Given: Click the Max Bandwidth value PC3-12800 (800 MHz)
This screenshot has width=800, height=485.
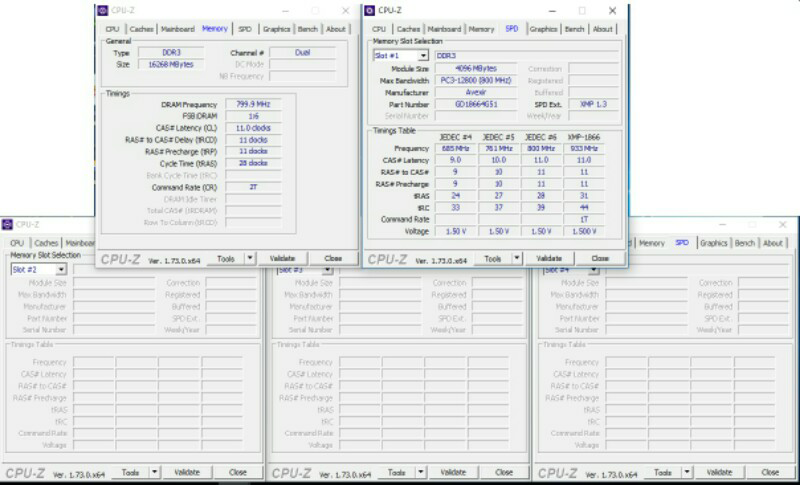Looking at the screenshot, I should click(476, 81).
